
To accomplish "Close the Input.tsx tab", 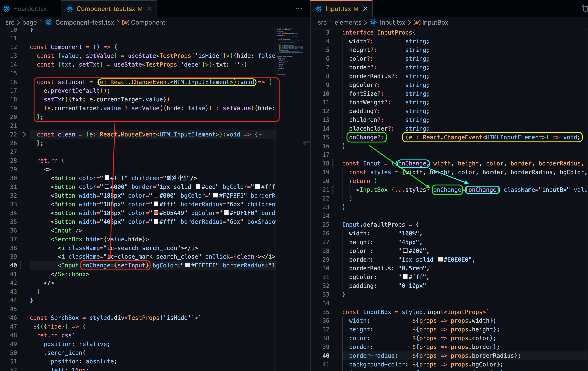I will (x=365, y=9).
